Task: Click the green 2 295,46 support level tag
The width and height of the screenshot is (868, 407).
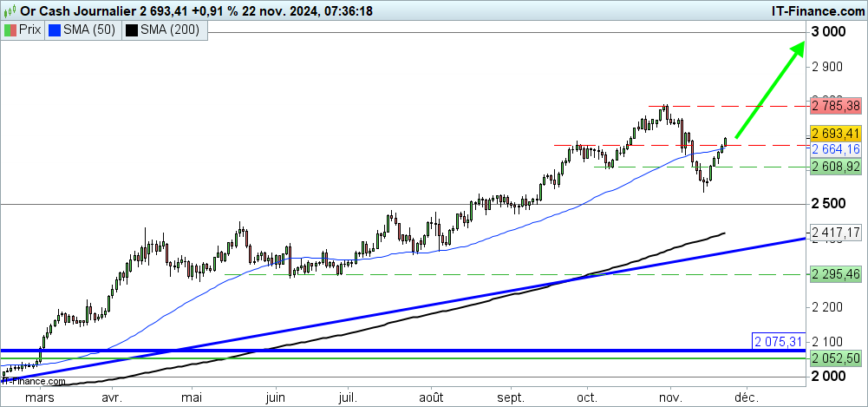Action: point(836,273)
